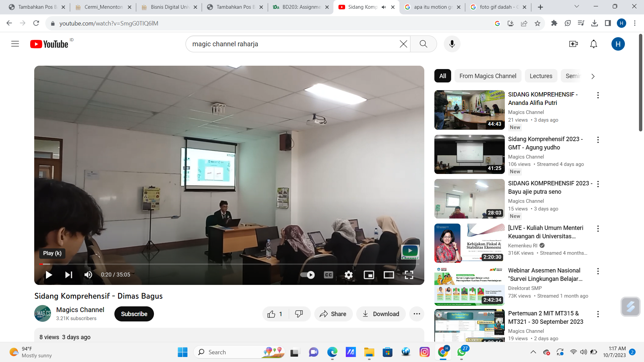Viewport: 644px width, 362px height.
Task: Seek on the video progress bar
Action: [x=229, y=264]
